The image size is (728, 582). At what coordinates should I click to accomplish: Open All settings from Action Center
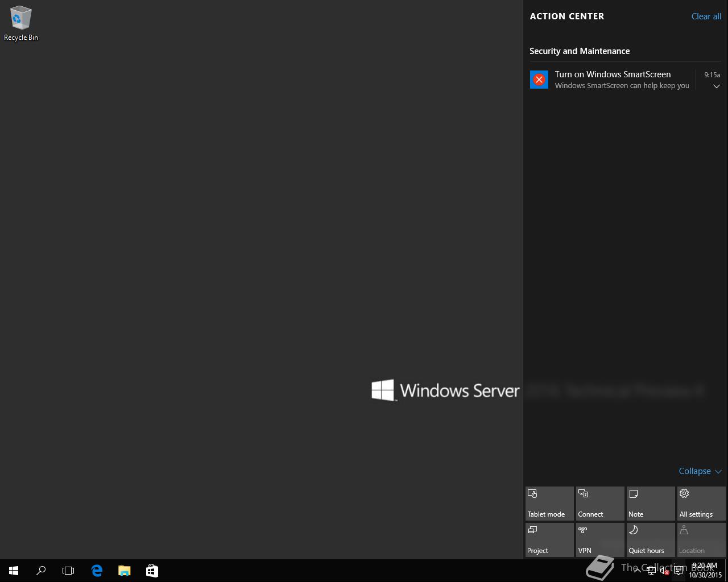tap(701, 503)
